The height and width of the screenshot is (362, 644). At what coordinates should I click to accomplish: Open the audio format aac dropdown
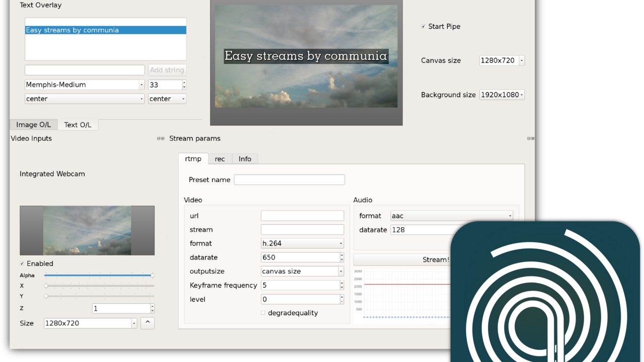coord(452,216)
